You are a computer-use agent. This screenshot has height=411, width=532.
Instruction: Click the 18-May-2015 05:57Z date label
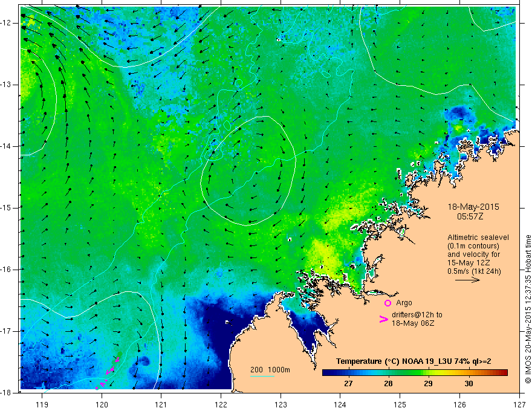coord(473,212)
